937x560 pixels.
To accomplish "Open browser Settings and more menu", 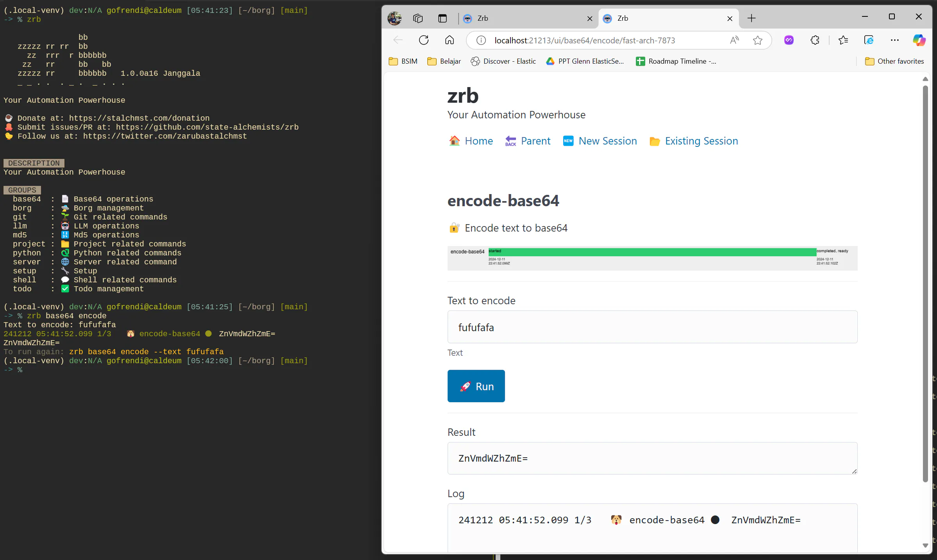I will click(x=895, y=40).
